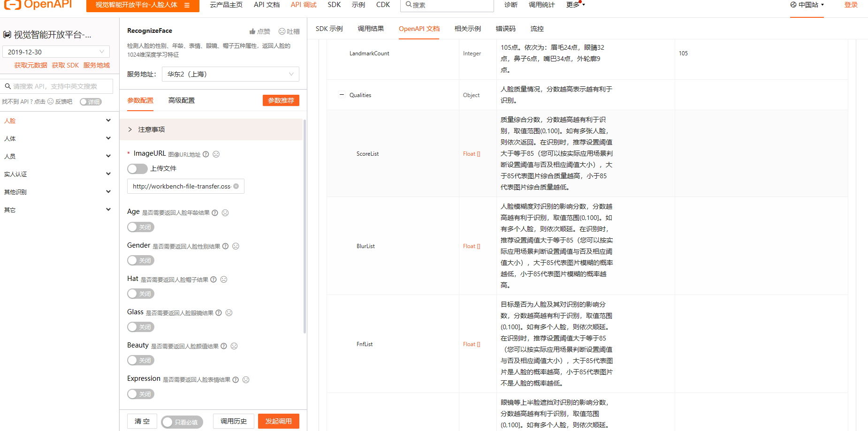This screenshot has width=868, height=431.
Task: Click the sad-face icon beside Expression
Action: point(246,380)
